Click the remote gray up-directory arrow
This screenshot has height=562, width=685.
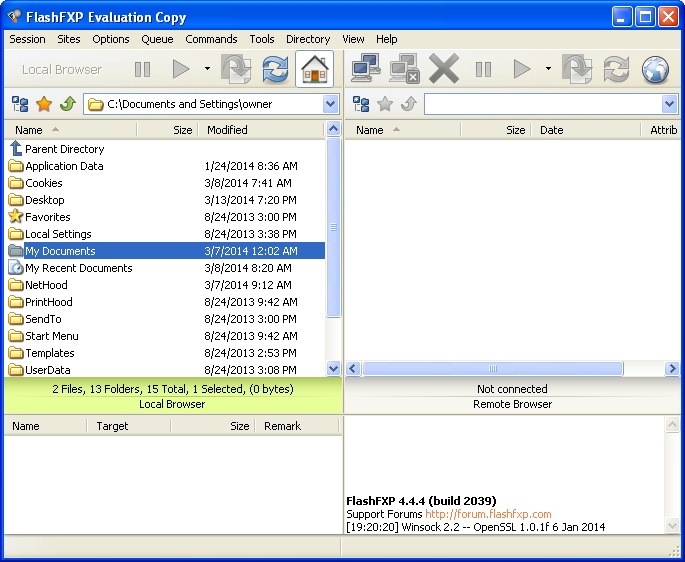coord(408,104)
